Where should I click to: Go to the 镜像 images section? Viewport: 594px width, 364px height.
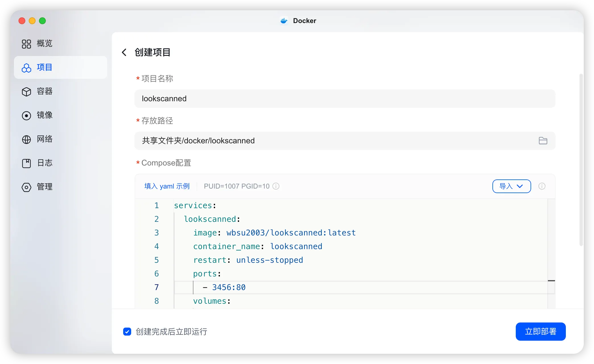click(x=37, y=115)
